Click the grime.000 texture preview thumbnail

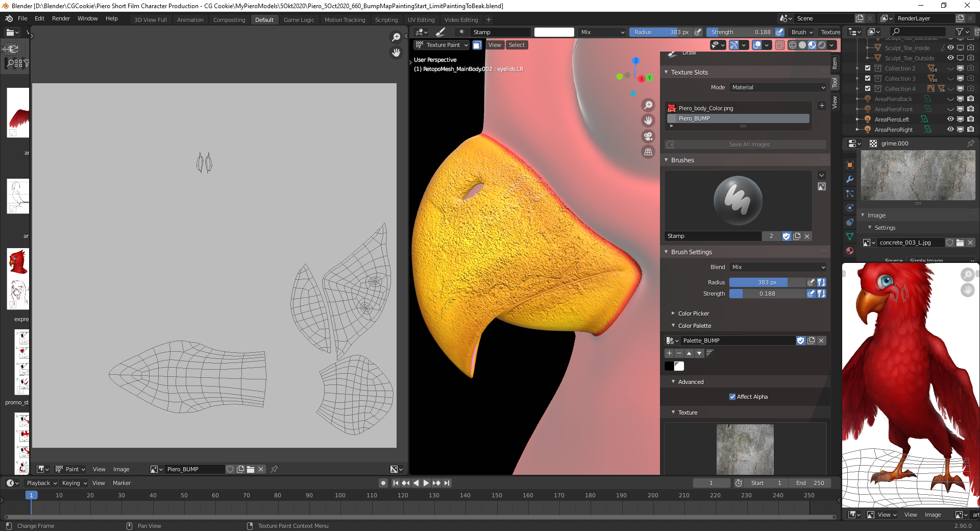tap(917, 175)
